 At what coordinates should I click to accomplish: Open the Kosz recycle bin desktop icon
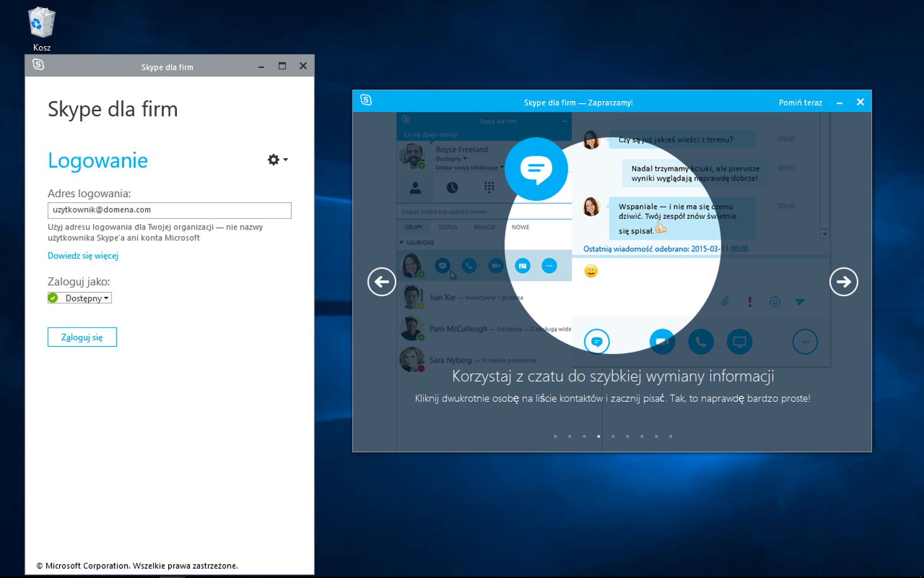point(41,30)
